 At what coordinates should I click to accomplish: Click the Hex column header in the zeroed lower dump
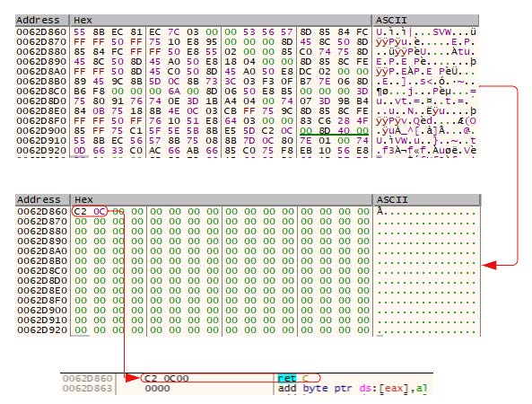[x=222, y=199]
